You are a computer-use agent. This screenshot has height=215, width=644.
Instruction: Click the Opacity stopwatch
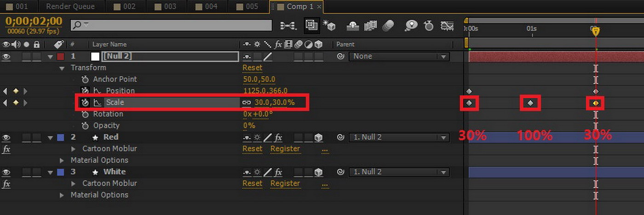click(x=85, y=125)
